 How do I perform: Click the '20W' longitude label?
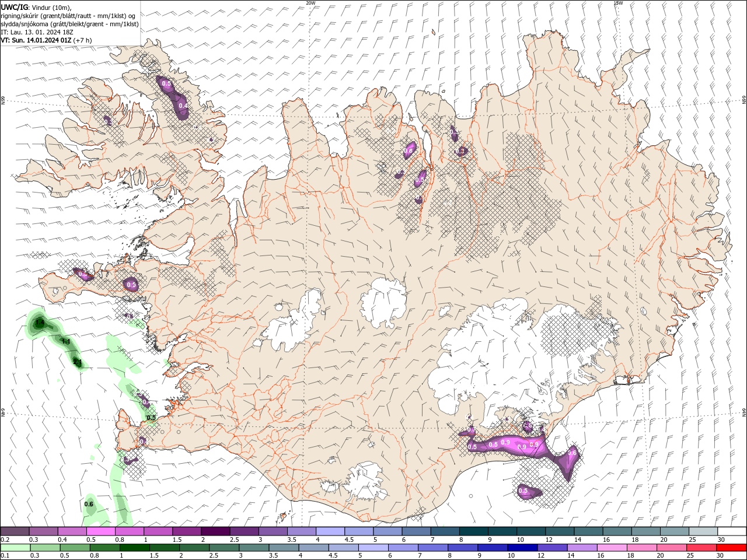pyautogui.click(x=310, y=3)
